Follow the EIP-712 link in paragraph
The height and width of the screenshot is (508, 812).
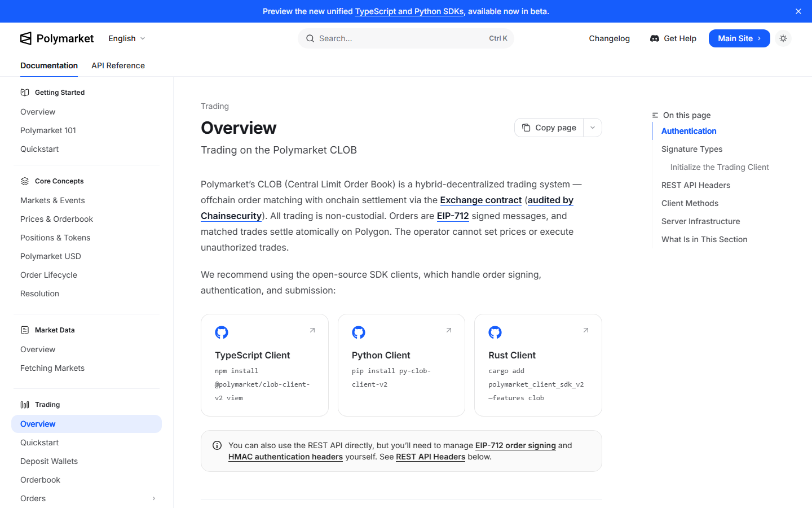click(453, 216)
